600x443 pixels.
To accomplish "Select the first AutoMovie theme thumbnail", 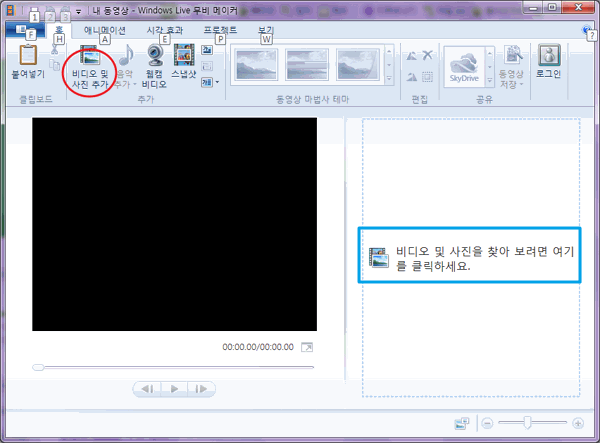I will pos(256,65).
